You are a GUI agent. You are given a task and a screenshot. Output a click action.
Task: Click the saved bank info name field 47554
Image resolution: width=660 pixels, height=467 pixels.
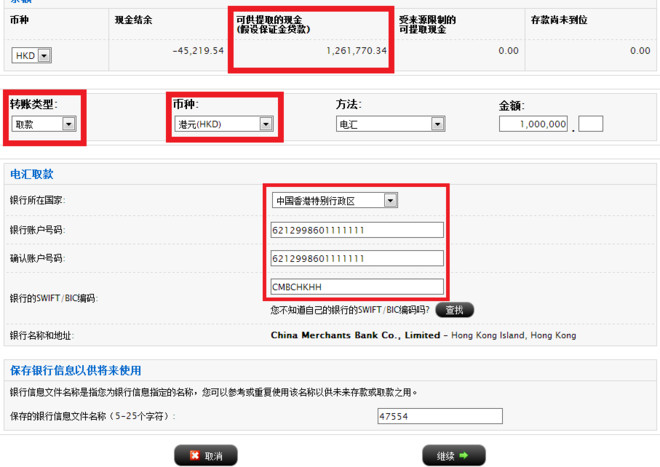pyautogui.click(x=440, y=416)
